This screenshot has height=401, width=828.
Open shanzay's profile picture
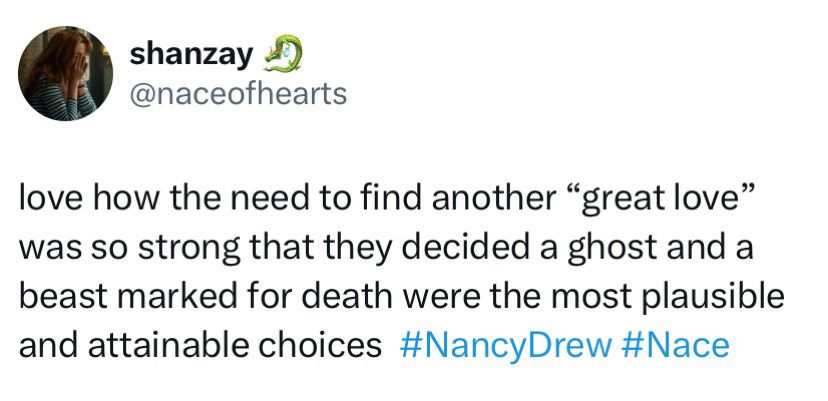point(65,73)
